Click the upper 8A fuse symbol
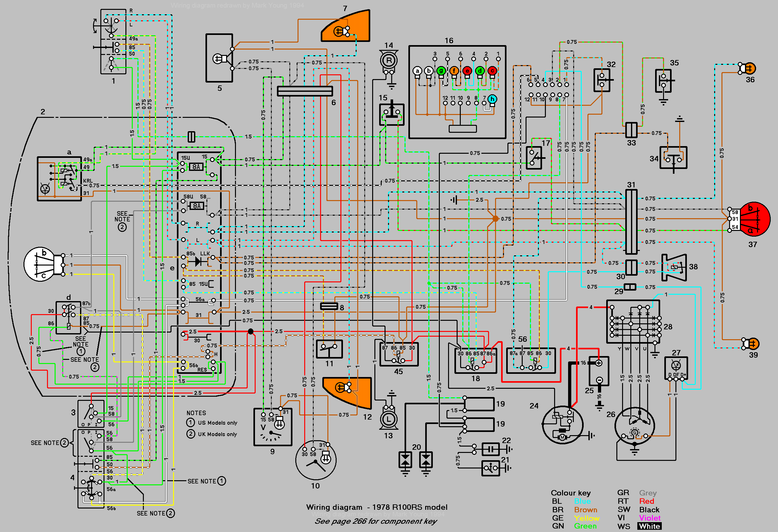 pyautogui.click(x=196, y=167)
